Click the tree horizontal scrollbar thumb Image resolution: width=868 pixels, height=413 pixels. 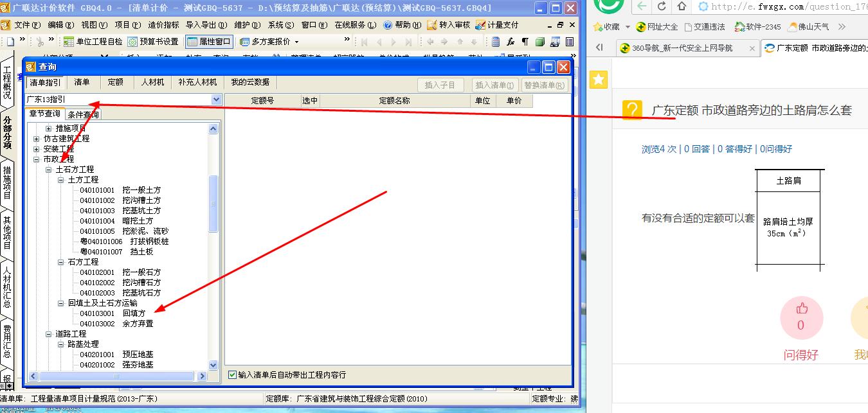pos(118,376)
